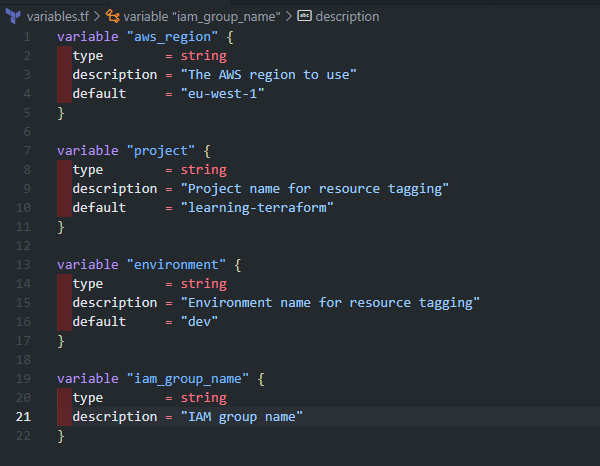Click the default key on line 4
Viewport: 600px width, 466px height.
(x=99, y=94)
